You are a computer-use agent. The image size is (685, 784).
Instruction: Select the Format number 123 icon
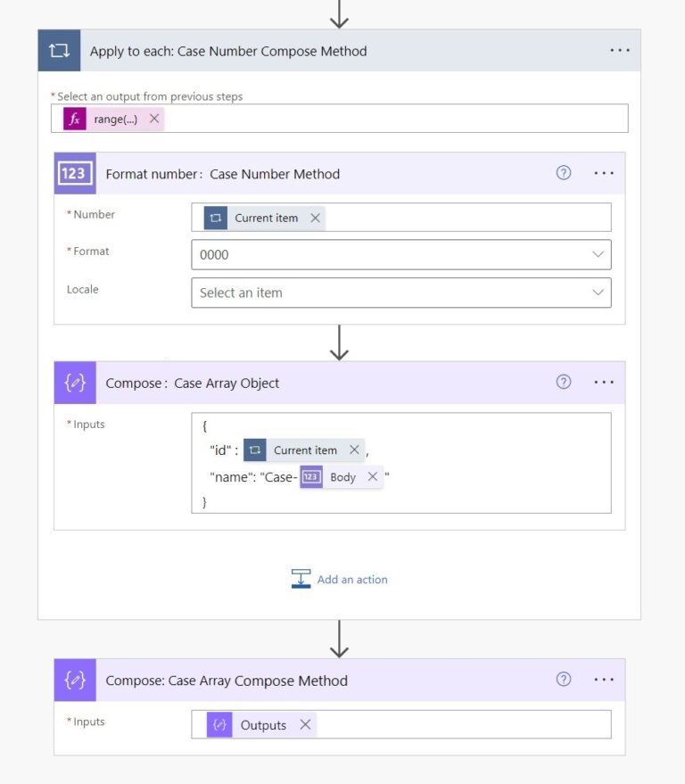point(75,173)
